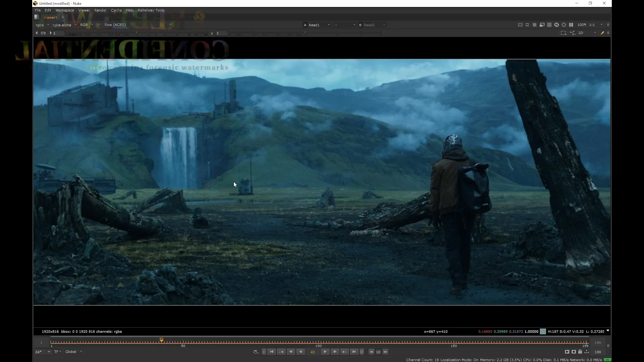
Task: Jump to next keyframe
Action: (x=344, y=352)
